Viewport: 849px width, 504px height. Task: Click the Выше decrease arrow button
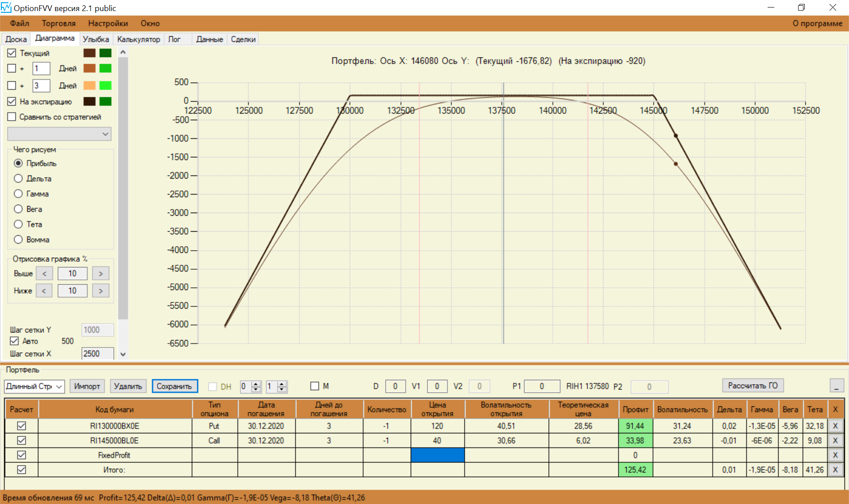pyautogui.click(x=44, y=273)
